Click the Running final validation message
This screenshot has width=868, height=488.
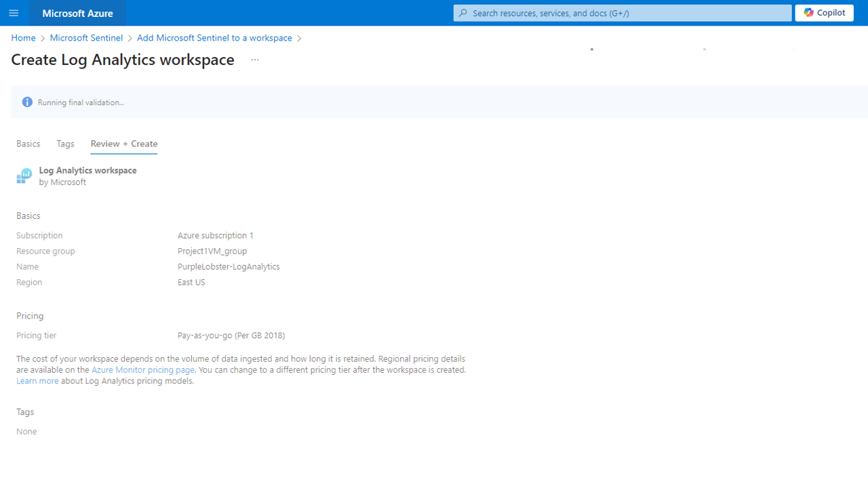click(x=81, y=102)
